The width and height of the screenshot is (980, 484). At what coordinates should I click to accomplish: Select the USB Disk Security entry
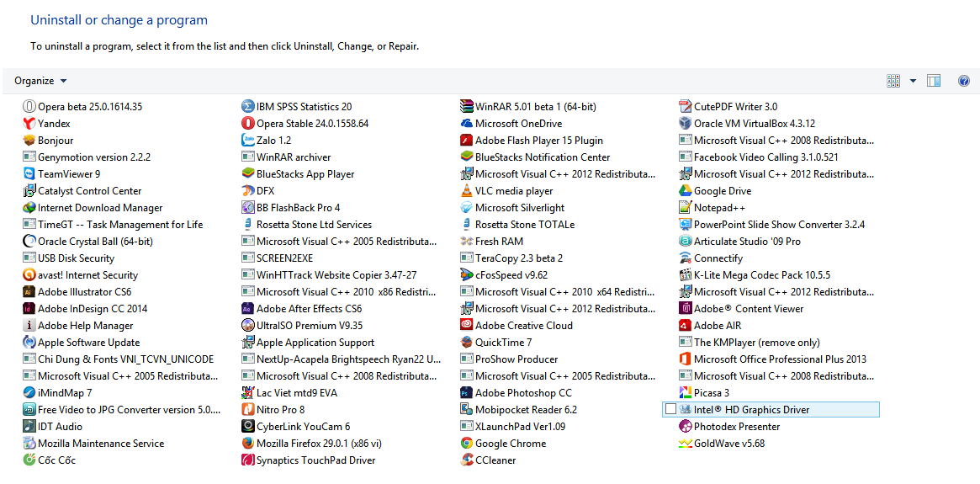69,258
